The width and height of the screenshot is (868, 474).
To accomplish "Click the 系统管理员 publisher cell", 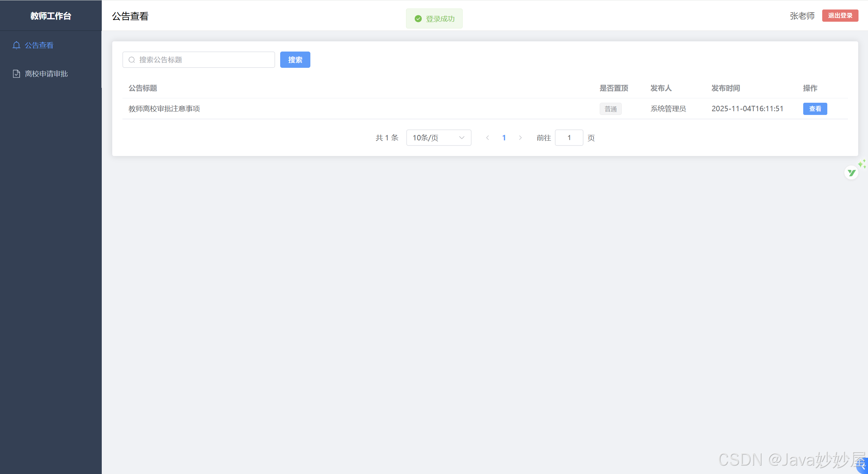I will tap(668, 109).
